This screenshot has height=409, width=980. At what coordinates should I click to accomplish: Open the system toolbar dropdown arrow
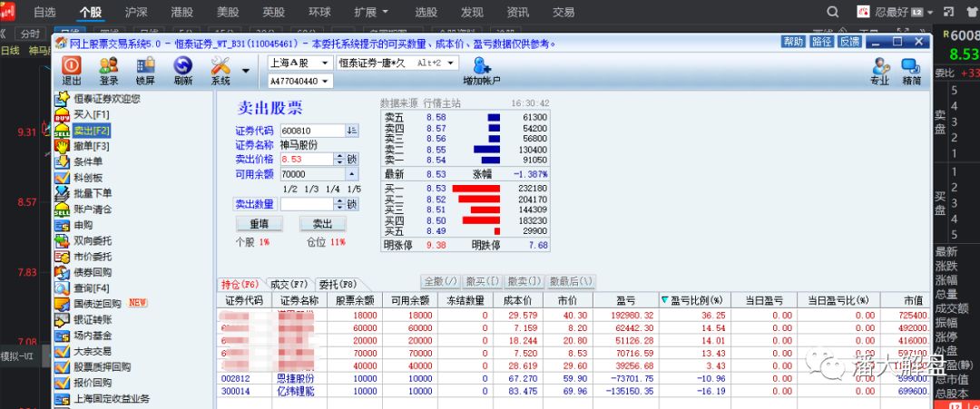point(246,71)
